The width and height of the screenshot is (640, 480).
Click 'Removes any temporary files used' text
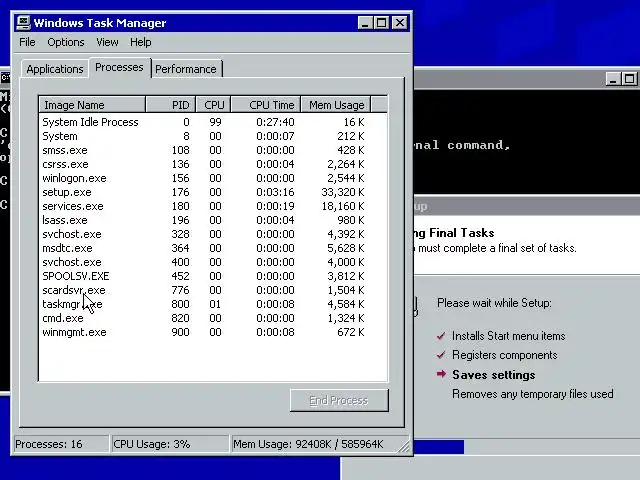[533, 394]
